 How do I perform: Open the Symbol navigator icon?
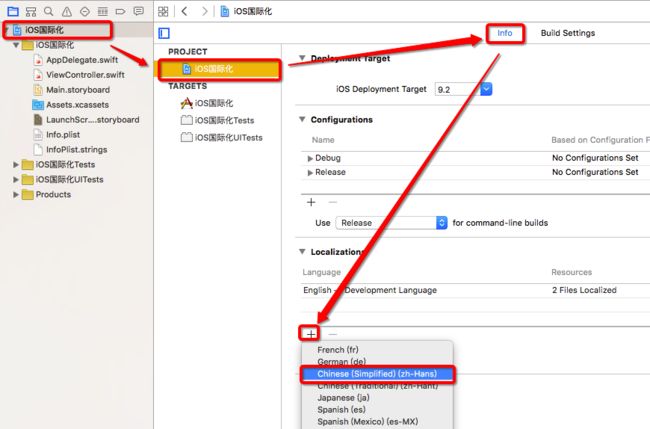31,11
